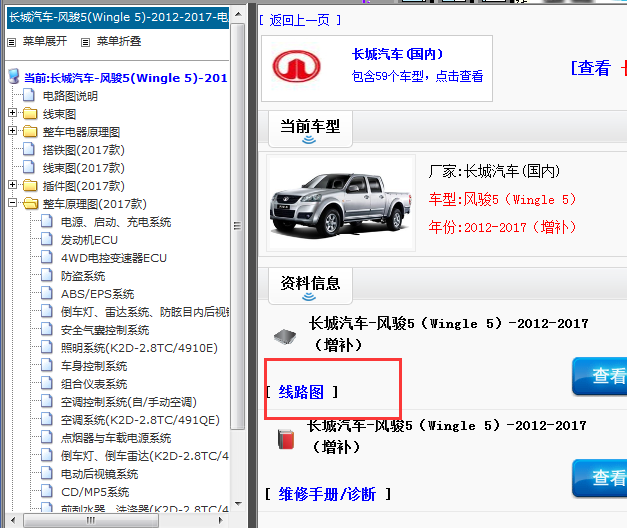The height and width of the screenshot is (528, 627).
Task: Click 包含59个车型，点击查看 link
Action: (417, 76)
